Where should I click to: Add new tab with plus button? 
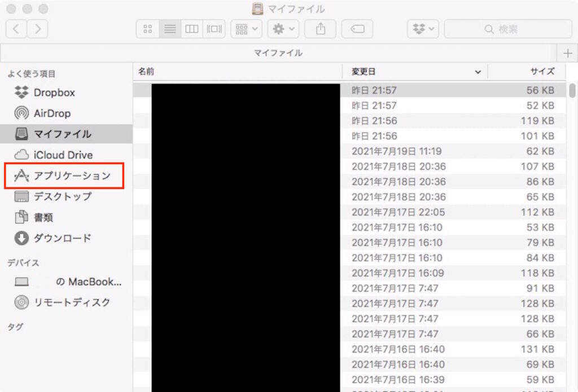tap(567, 53)
